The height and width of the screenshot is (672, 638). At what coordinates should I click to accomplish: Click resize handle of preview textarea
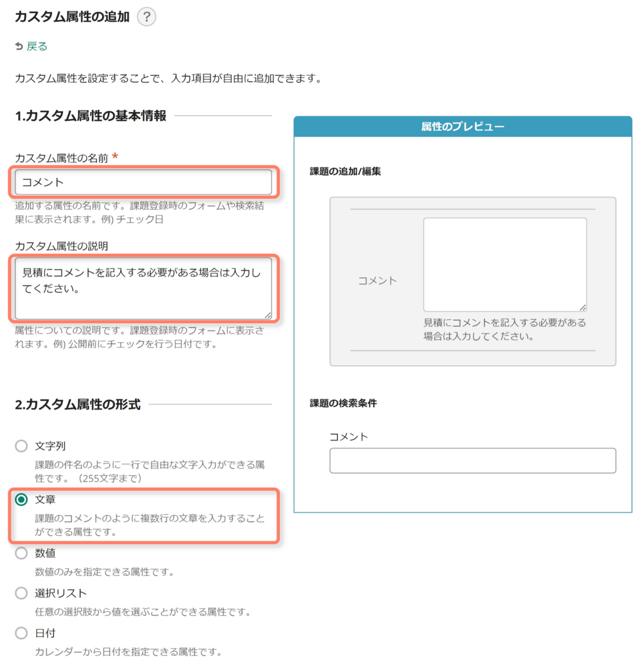point(583,307)
